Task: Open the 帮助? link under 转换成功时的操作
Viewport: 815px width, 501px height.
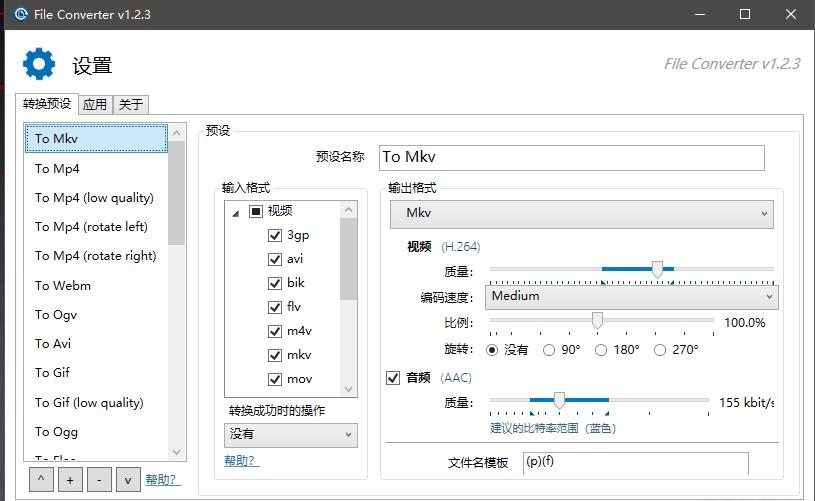Action: [x=241, y=460]
